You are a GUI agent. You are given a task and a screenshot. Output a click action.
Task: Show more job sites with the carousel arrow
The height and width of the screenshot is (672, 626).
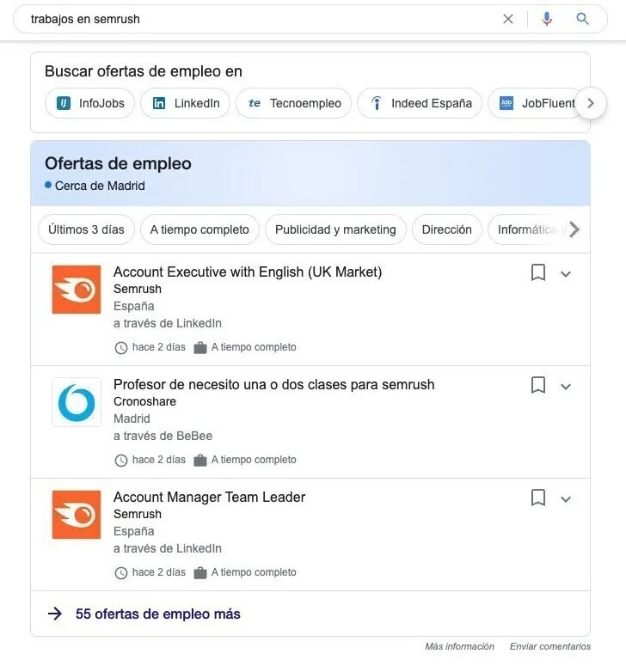(591, 103)
